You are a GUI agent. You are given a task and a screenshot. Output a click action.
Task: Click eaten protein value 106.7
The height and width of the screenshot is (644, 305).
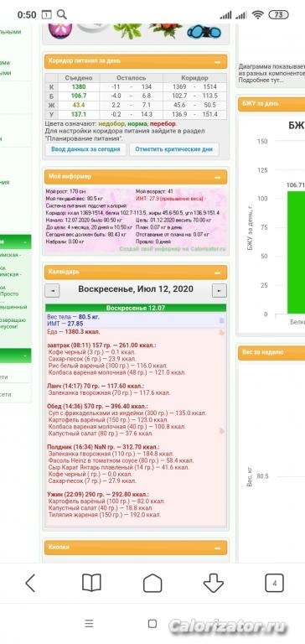pyautogui.click(x=79, y=96)
